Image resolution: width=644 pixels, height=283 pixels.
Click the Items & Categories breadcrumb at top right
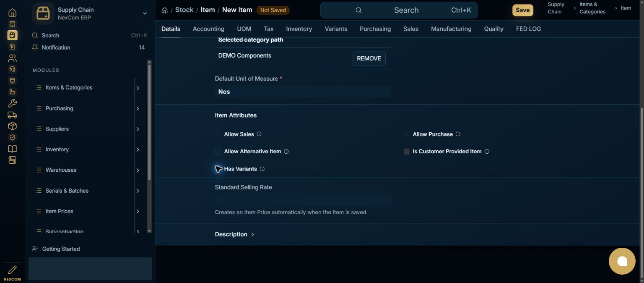pyautogui.click(x=592, y=8)
